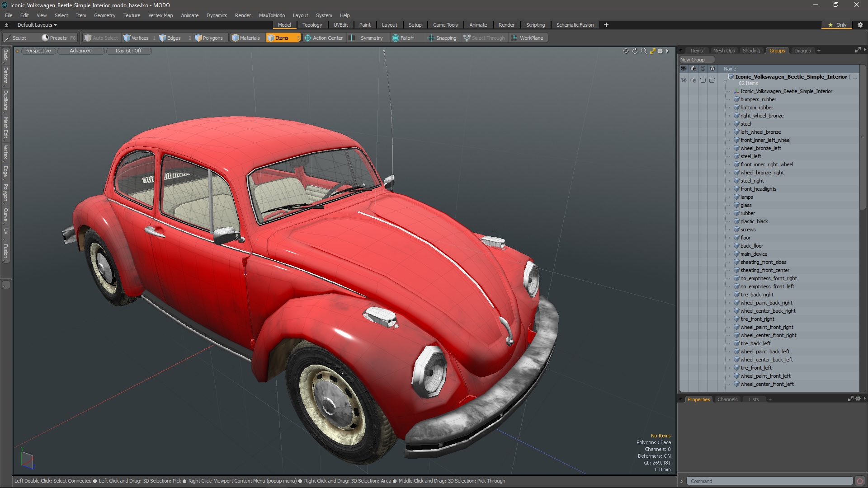Viewport: 868px width, 488px height.
Task: Open the Deform vertical side tab
Action: click(5, 75)
